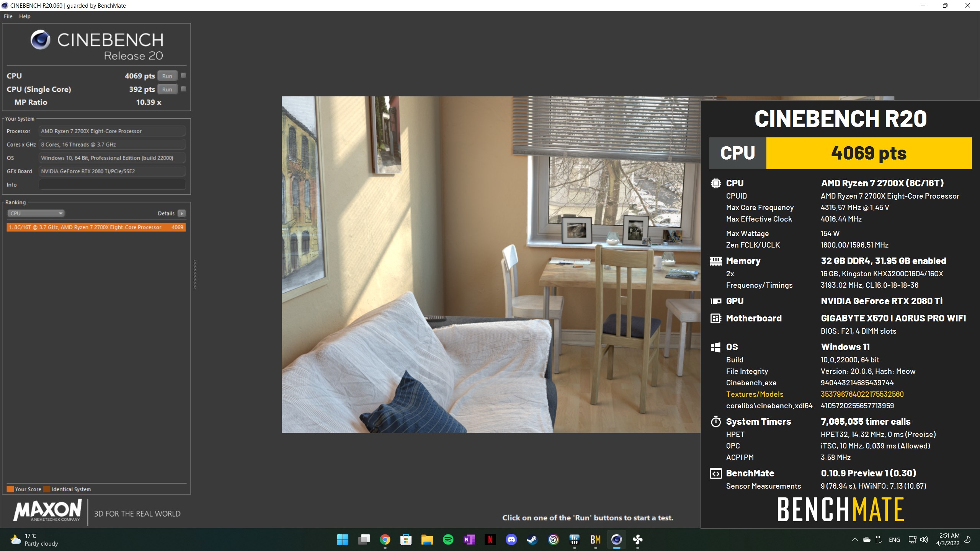980x551 pixels.
Task: Open the volume speaker tray icon
Action: click(x=924, y=540)
